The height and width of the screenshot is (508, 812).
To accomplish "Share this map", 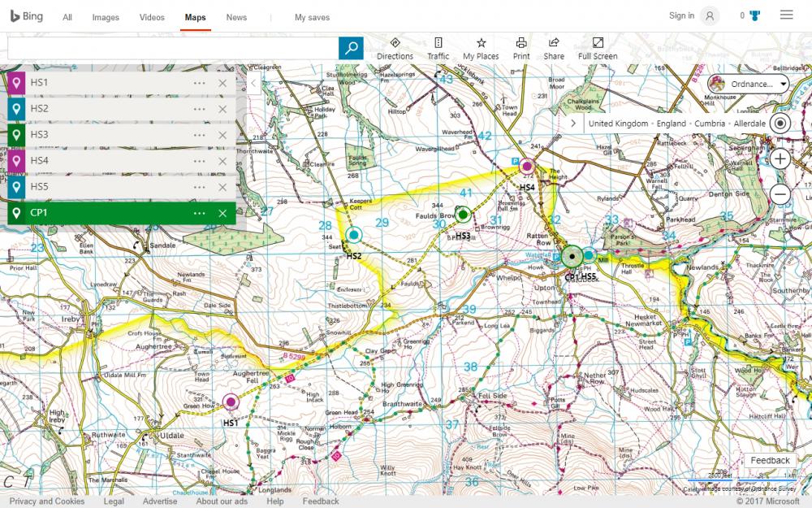I will tap(554, 49).
